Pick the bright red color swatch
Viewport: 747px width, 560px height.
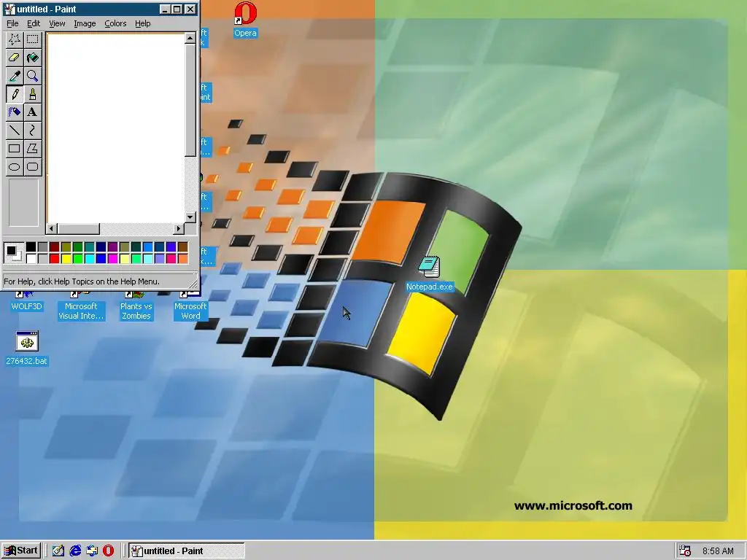[54, 259]
